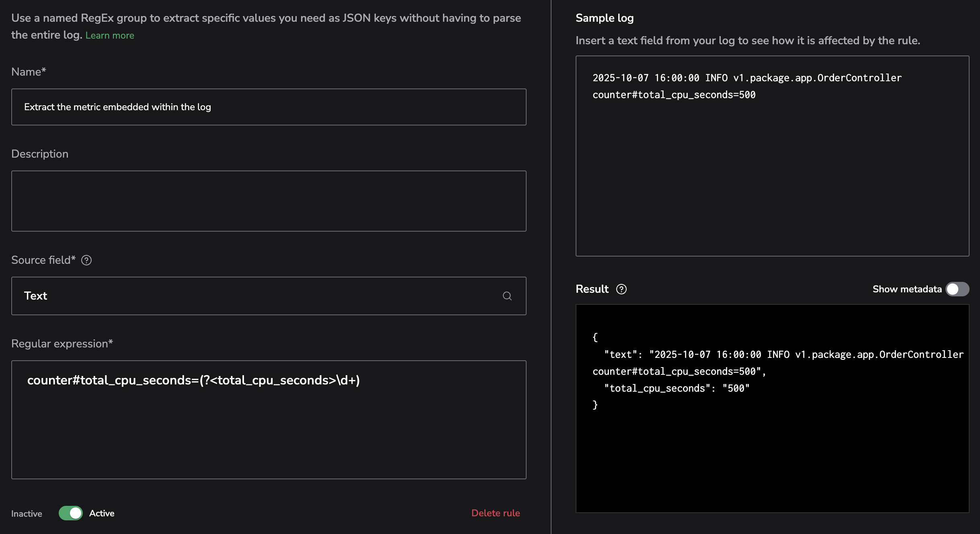This screenshot has height=534, width=980.
Task: Click the Result heading text
Action: click(x=592, y=289)
